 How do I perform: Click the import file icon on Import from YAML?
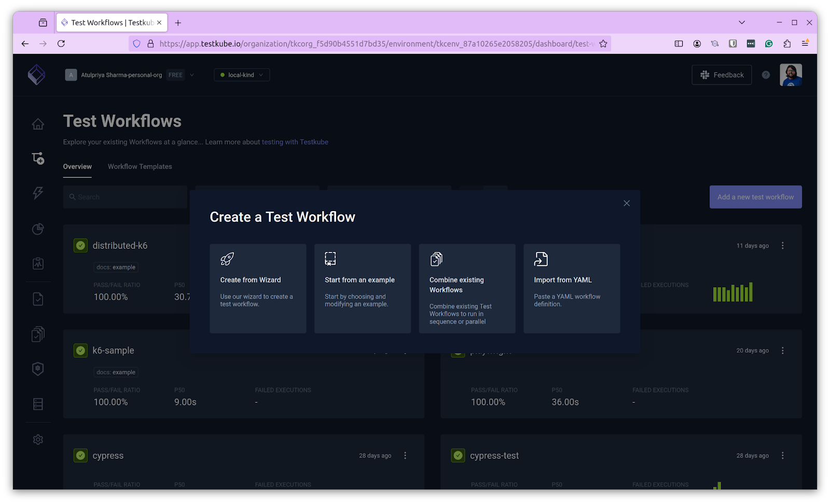(541, 259)
